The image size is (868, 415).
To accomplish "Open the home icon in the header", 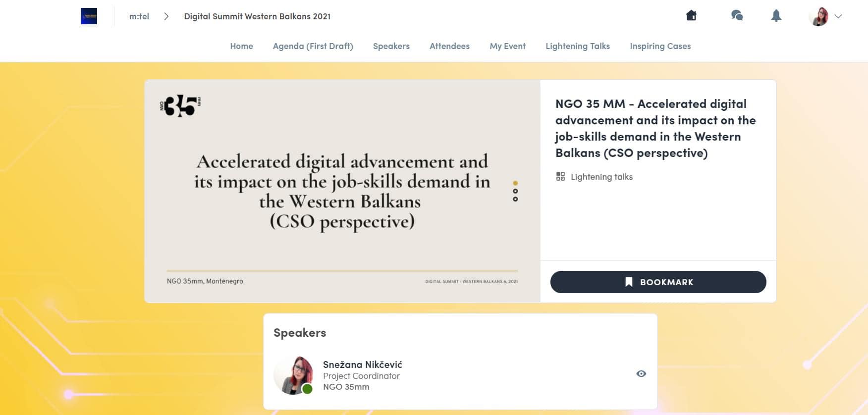I will [x=691, y=16].
